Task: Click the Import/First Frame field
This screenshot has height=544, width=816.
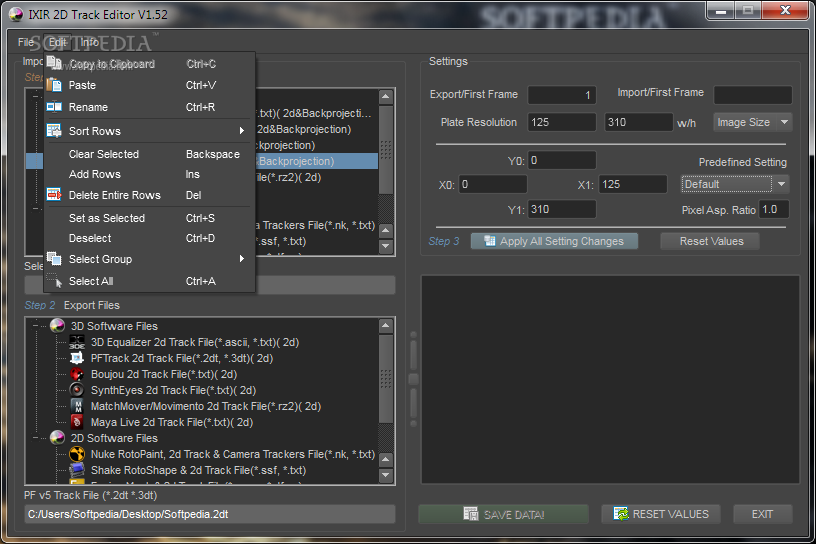Action: click(x=753, y=95)
